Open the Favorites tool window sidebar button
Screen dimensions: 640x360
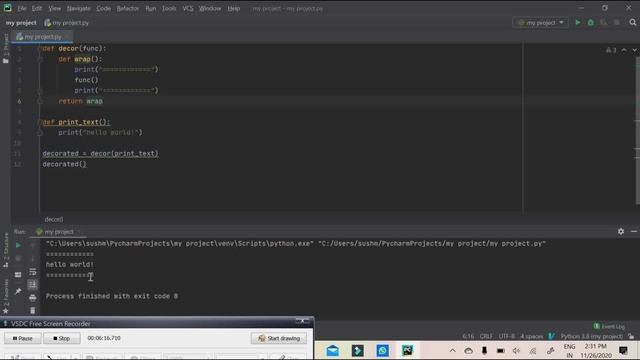pyautogui.click(x=6, y=297)
